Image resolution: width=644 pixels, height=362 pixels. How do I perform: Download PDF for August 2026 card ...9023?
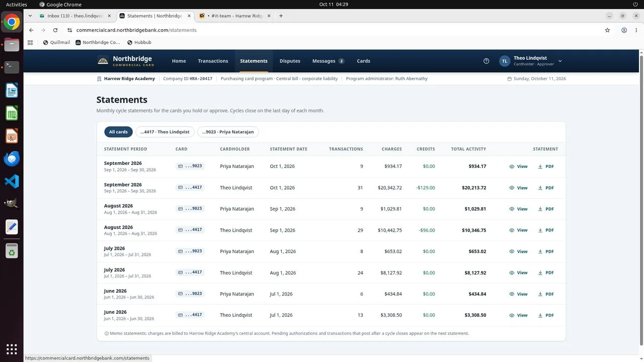click(546, 209)
